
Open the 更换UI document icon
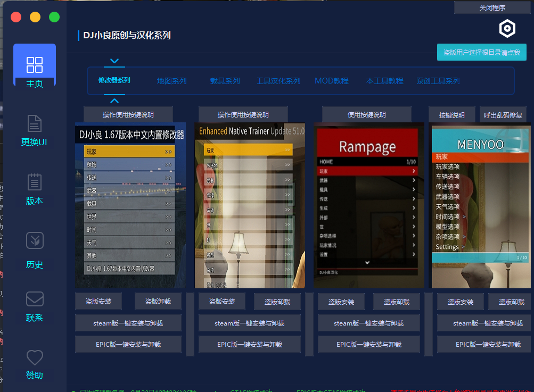click(x=35, y=123)
